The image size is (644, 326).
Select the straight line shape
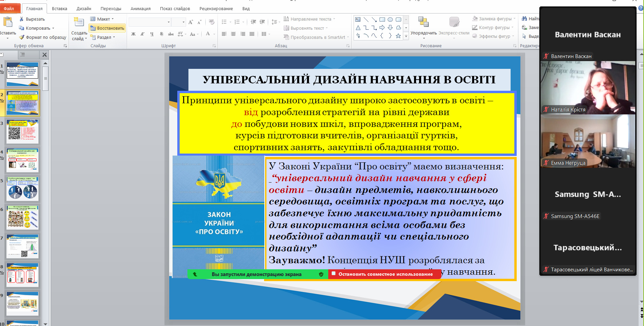366,20
